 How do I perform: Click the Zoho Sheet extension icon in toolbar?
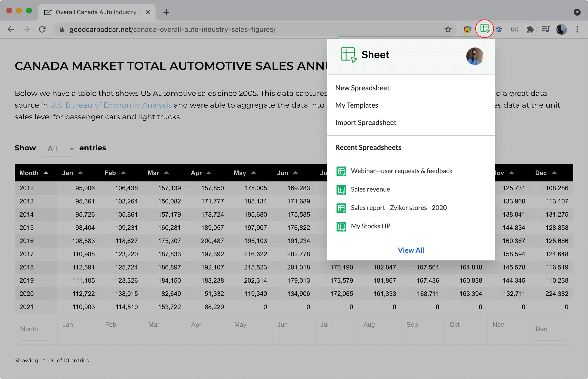point(484,29)
